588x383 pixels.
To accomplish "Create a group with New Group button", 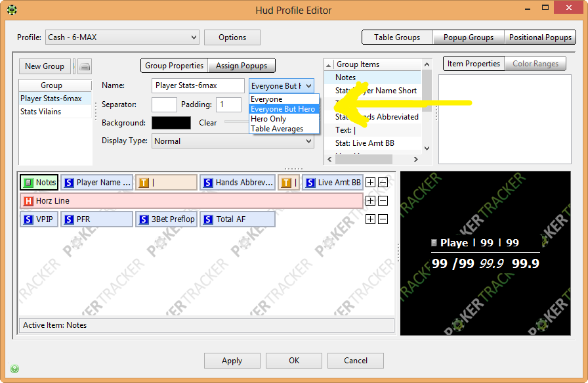I will coord(45,66).
